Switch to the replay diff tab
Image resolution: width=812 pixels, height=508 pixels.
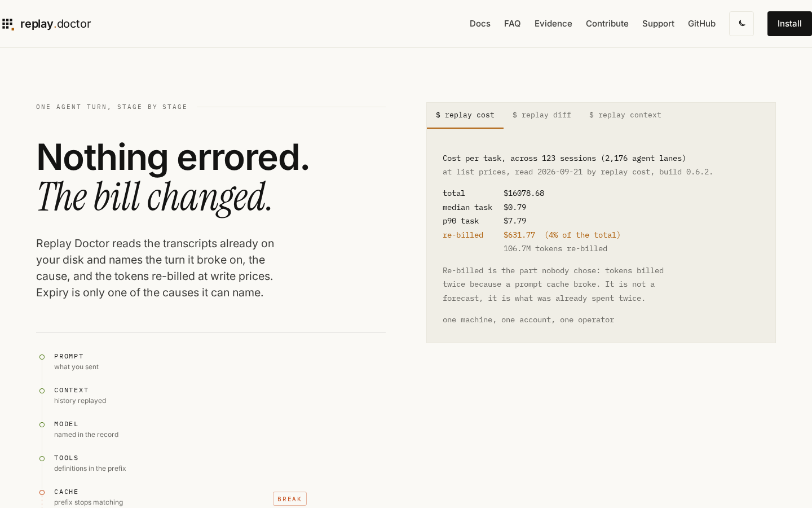point(542,115)
